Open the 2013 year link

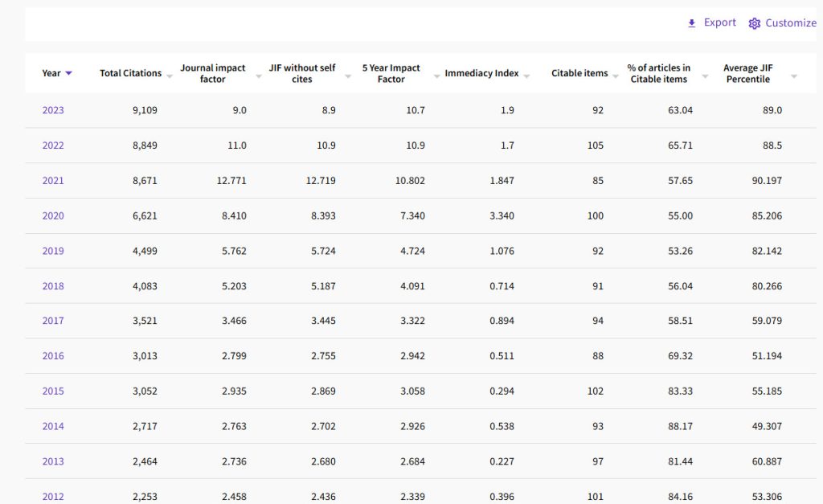[x=53, y=461]
